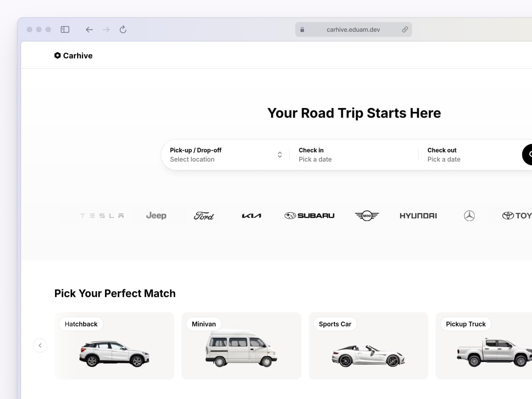Select the Subaru brand logo
The image size is (532, 399).
click(309, 216)
